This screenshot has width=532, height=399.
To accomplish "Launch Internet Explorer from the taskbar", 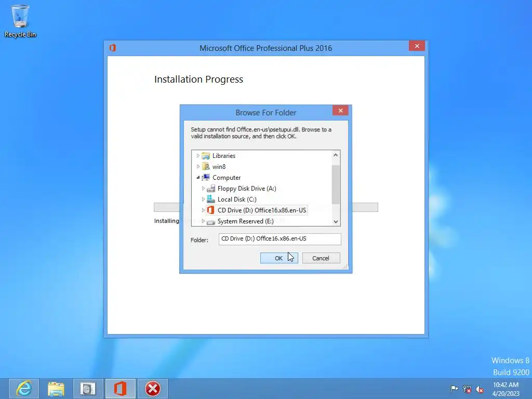I will coord(24,389).
